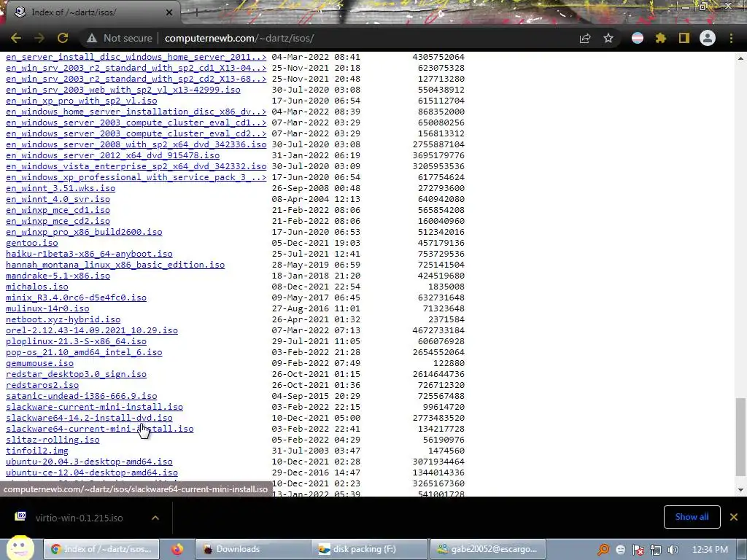Viewport: 747px width, 560px height.
Task: Click the vertical scrollbar thumb
Action: (740, 436)
